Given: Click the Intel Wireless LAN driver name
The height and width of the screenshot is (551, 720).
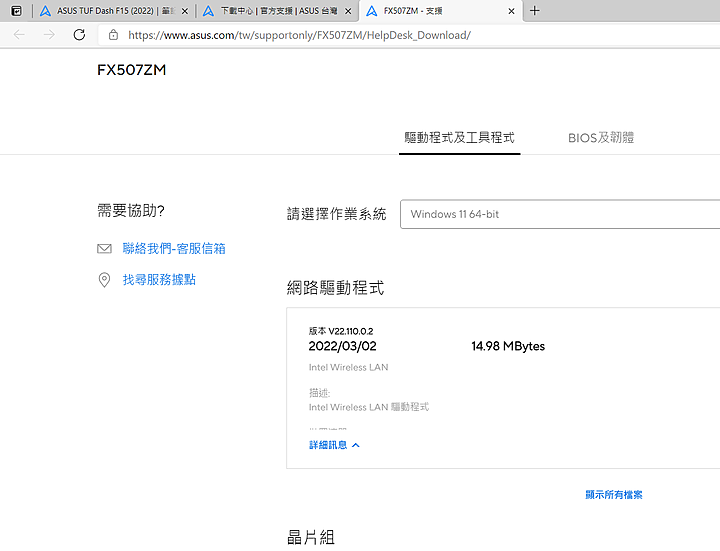Looking at the screenshot, I should (349, 367).
